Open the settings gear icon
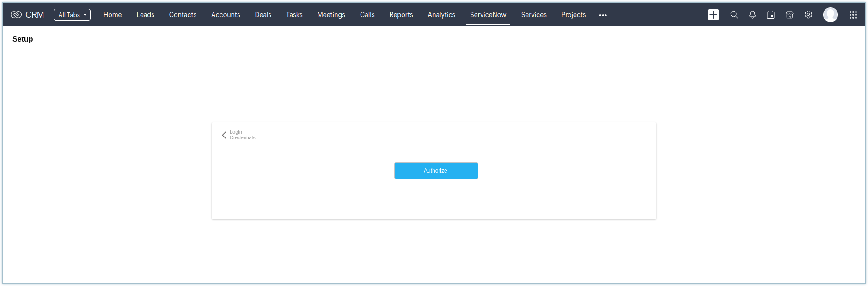This screenshot has height=286, width=868. click(808, 15)
